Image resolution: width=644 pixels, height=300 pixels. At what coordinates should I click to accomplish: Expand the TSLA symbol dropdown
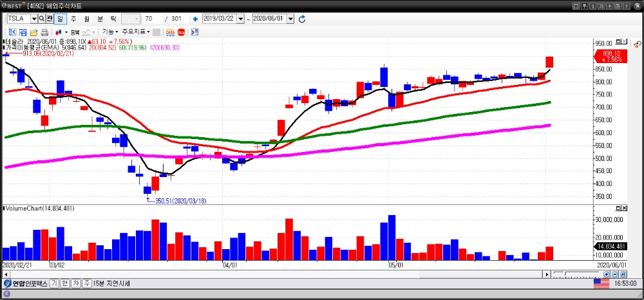pos(33,19)
